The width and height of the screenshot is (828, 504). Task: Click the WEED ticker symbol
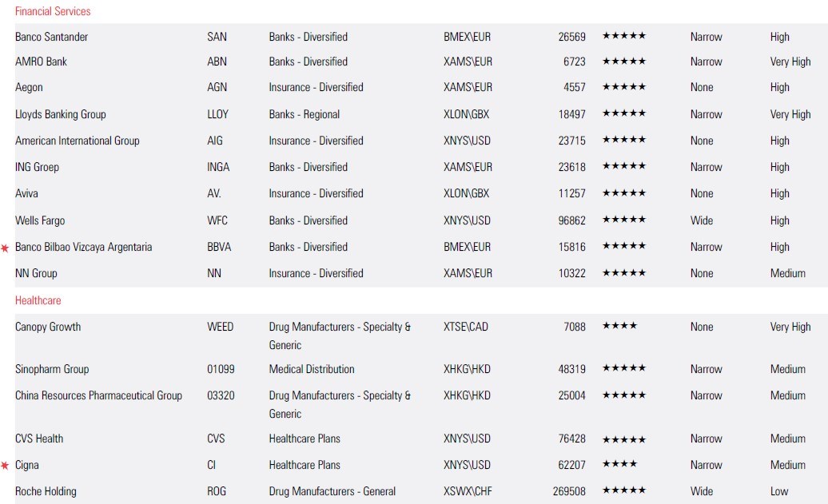click(220, 327)
